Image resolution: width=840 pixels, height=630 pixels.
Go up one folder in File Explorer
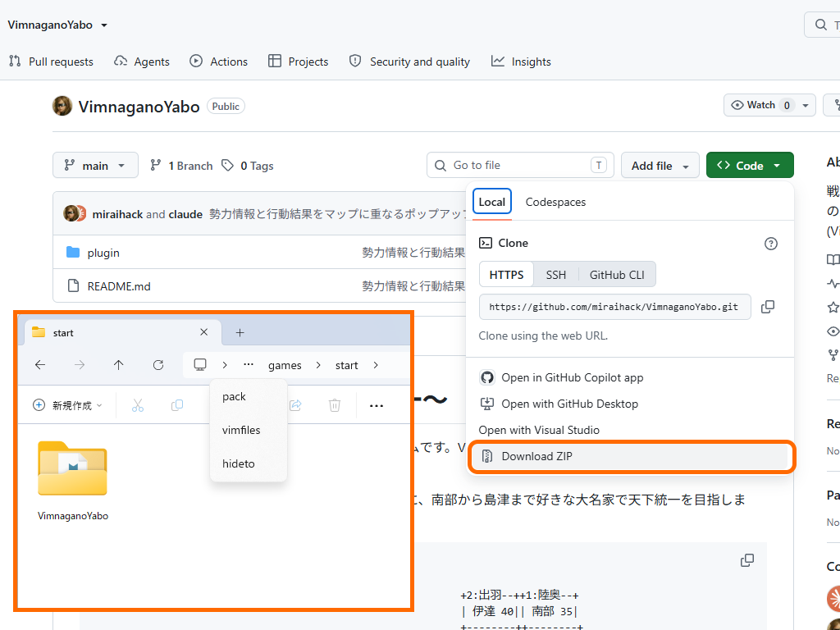pos(118,365)
